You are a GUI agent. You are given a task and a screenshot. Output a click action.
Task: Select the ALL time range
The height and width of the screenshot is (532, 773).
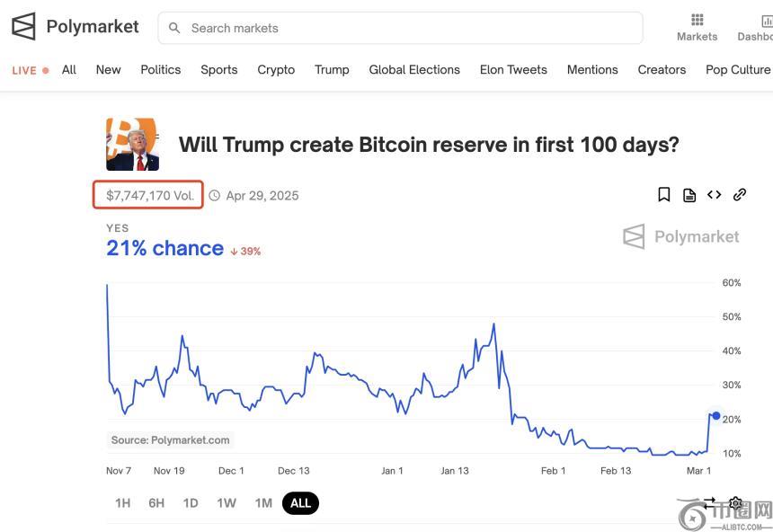tap(300, 503)
